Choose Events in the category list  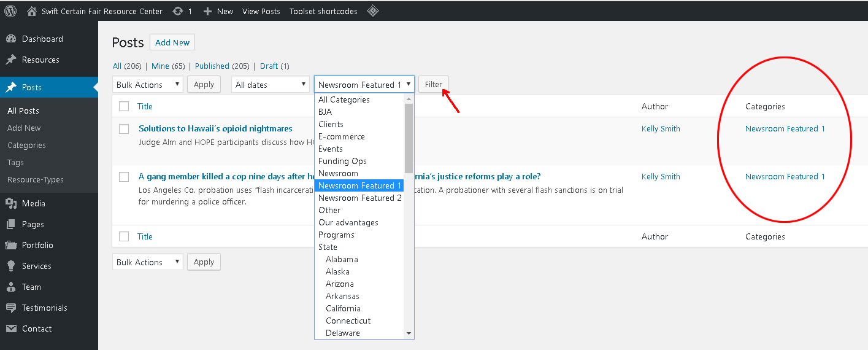359,149
